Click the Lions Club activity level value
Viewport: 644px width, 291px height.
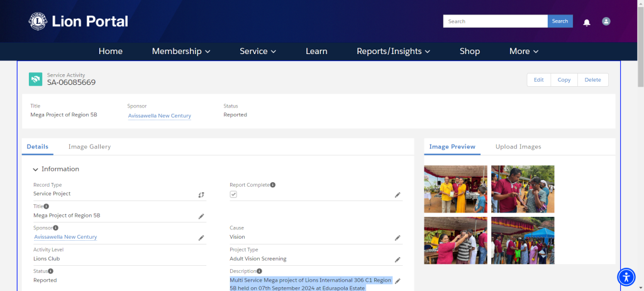pos(47,259)
